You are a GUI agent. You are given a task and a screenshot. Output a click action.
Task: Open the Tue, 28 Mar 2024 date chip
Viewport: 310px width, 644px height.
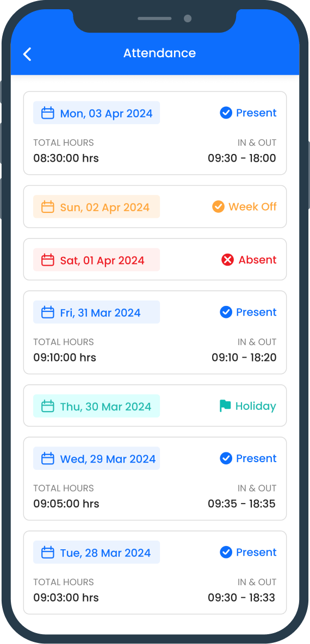pyautogui.click(x=96, y=553)
